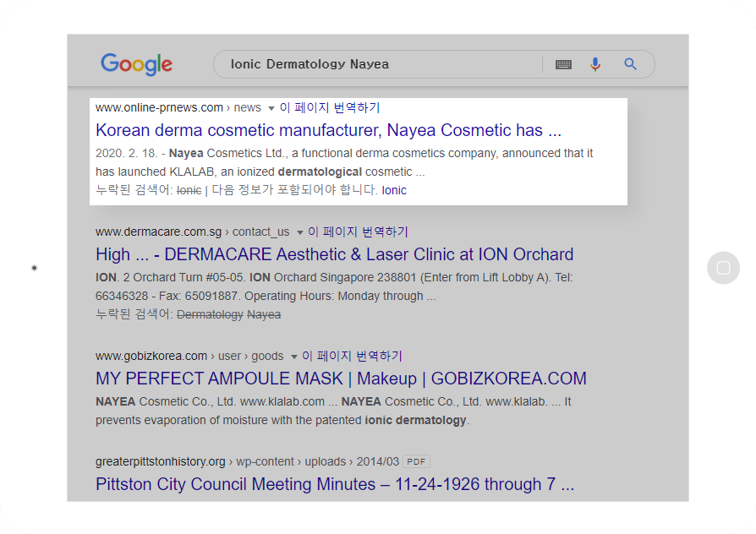
Task: Click ION Orchard Singapore 238801 address snippet
Action: (x=332, y=278)
